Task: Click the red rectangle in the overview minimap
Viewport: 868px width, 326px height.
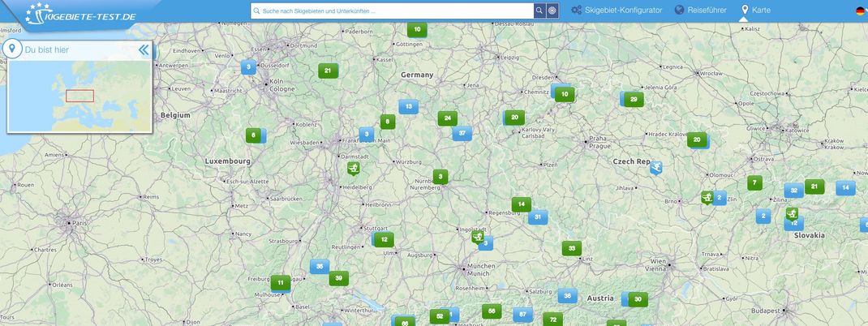Action: [x=79, y=96]
